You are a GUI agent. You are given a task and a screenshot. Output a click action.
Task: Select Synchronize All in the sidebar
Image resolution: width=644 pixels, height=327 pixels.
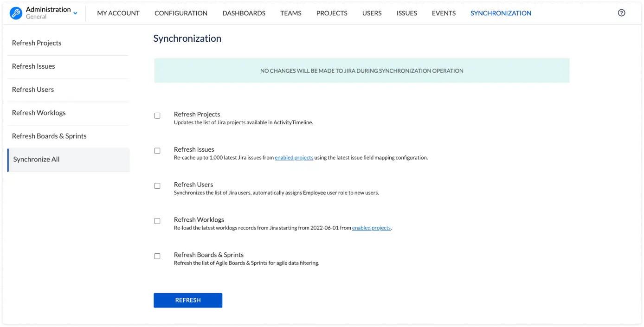pyautogui.click(x=37, y=160)
